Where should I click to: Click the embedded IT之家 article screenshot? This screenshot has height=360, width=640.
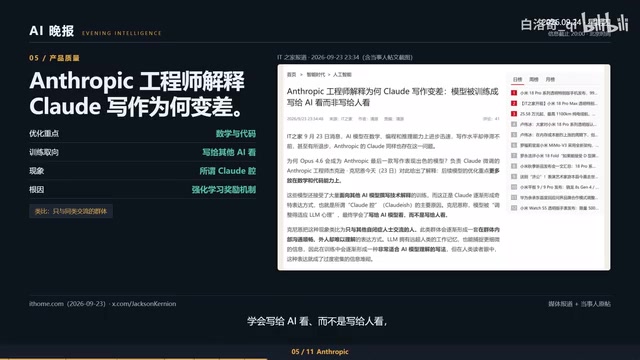pos(444,167)
